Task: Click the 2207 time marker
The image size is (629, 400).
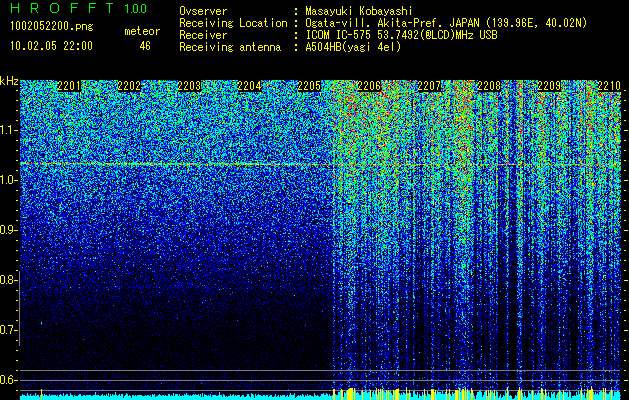Action: pos(429,86)
